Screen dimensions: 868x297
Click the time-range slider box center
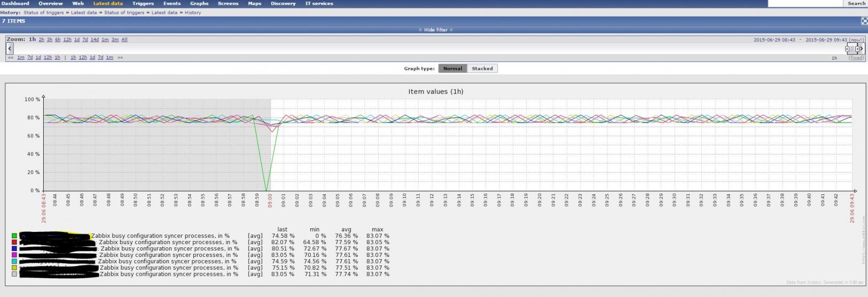(853, 49)
